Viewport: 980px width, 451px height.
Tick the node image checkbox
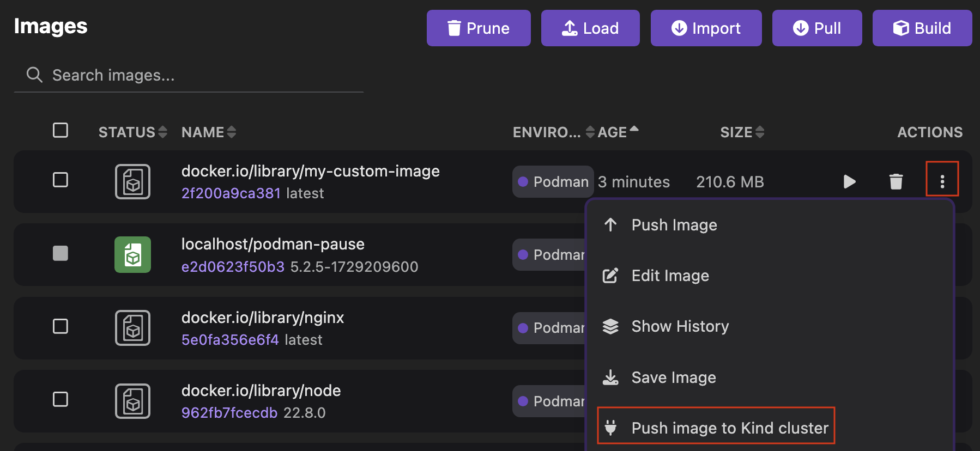[61, 399]
